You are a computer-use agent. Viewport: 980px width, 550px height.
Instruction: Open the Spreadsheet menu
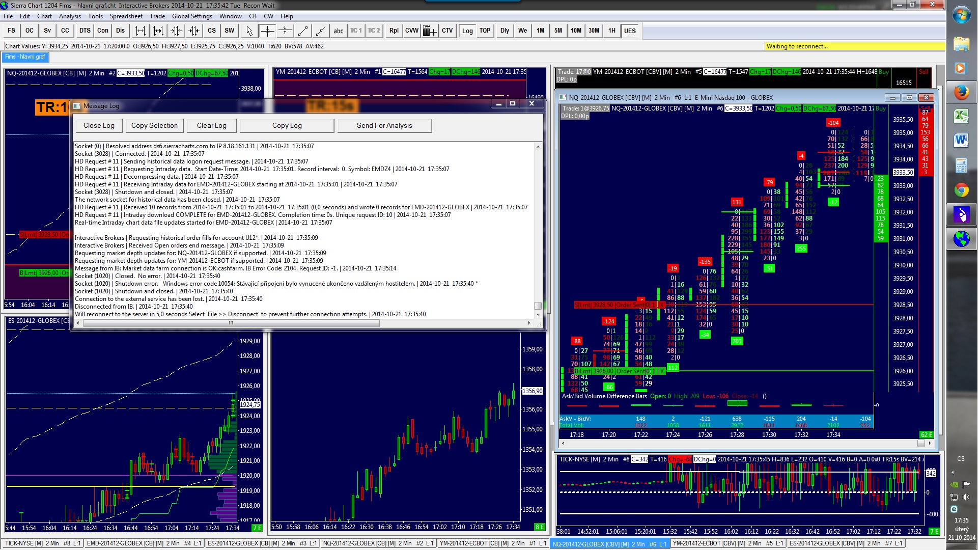tap(126, 16)
